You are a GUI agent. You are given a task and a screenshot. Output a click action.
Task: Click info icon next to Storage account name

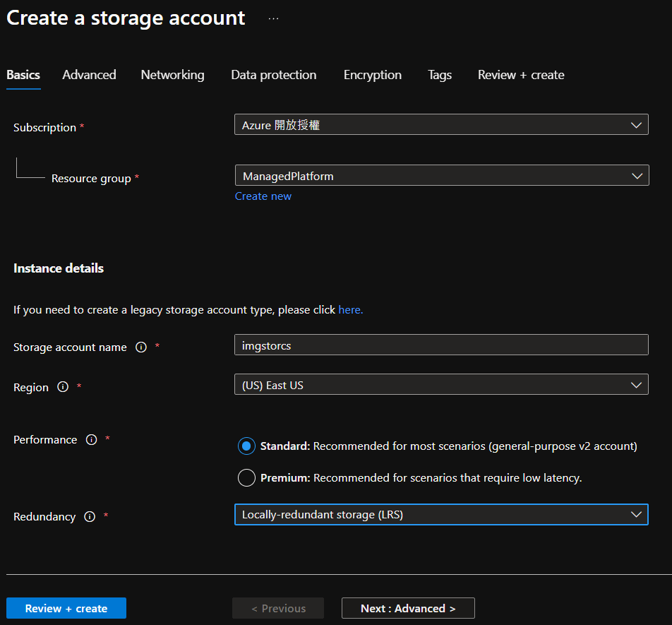coord(140,347)
